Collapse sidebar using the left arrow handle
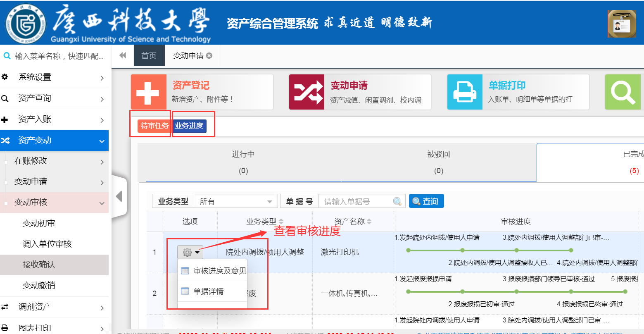This screenshot has height=334, width=644. (119, 196)
